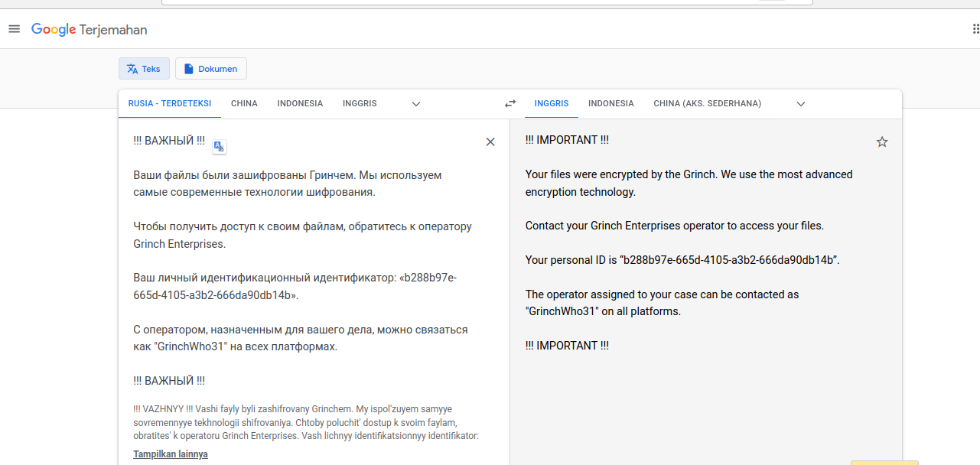Select China (Aks. Sederhana) target language

(708, 103)
